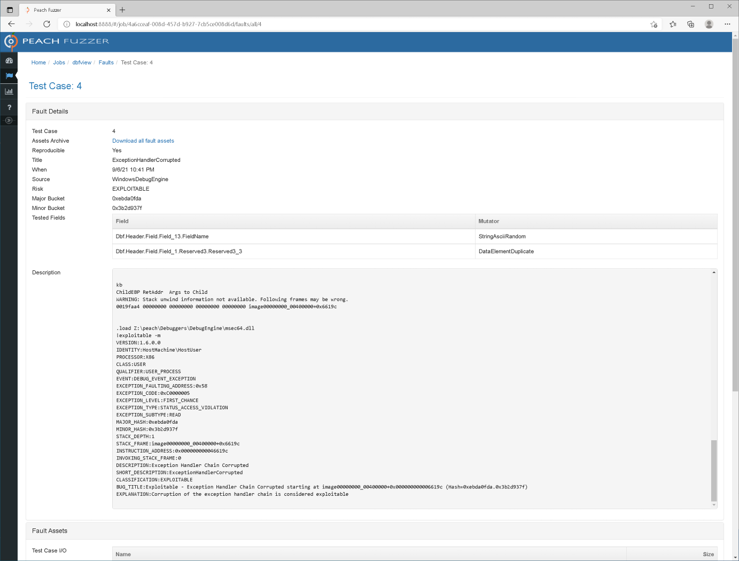
Task: Go to Jobs in breadcrumb
Action: click(x=59, y=62)
